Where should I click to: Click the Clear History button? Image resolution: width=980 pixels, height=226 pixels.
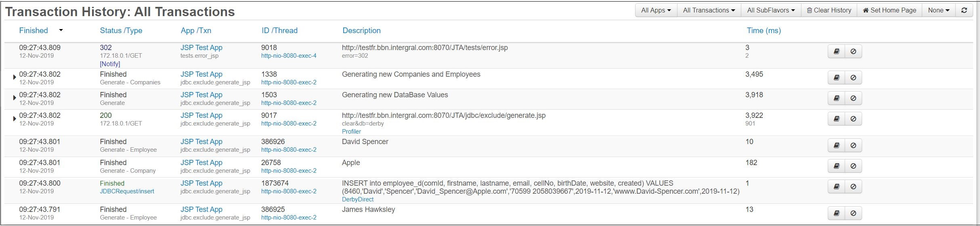(829, 10)
